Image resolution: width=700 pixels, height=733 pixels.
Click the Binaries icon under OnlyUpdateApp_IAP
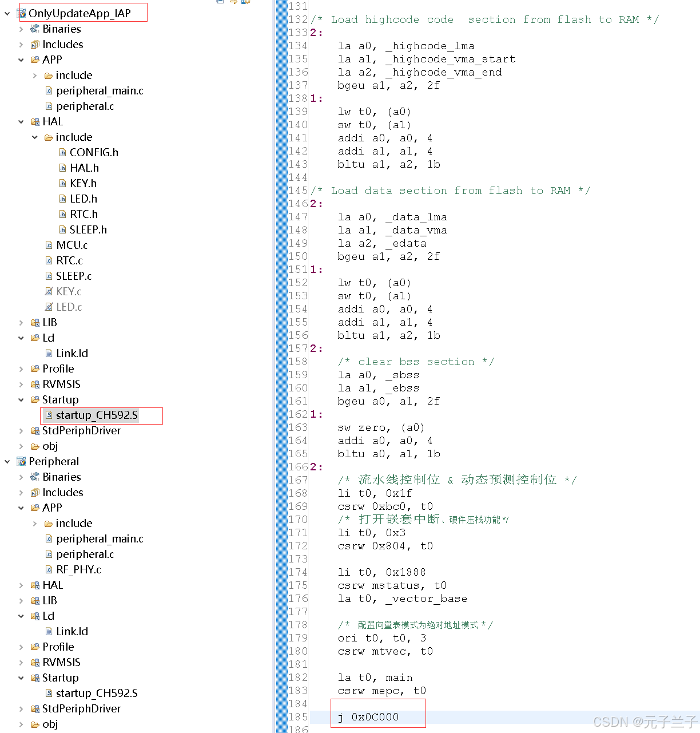(35, 29)
